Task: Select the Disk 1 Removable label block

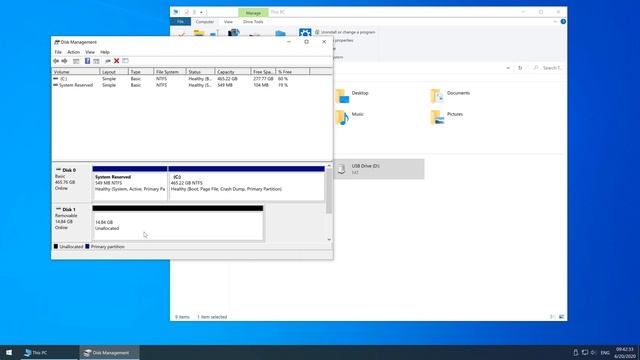Action: coord(72,222)
